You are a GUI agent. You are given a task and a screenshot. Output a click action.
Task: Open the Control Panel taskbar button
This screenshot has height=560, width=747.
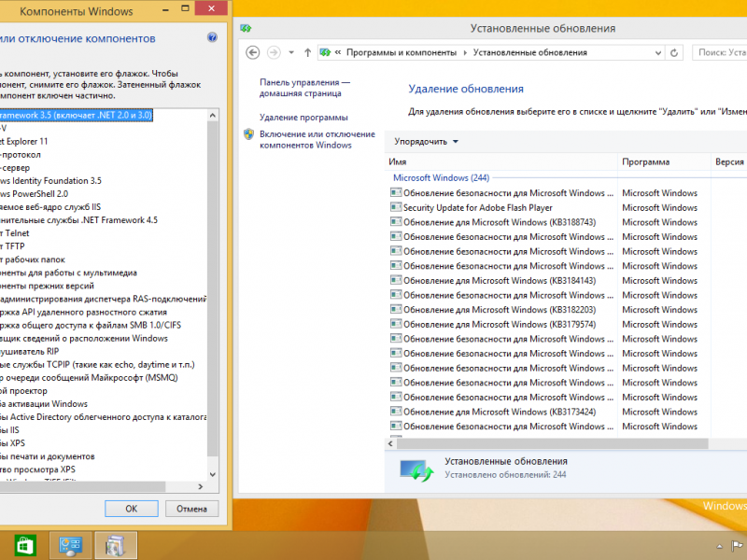[71, 546]
